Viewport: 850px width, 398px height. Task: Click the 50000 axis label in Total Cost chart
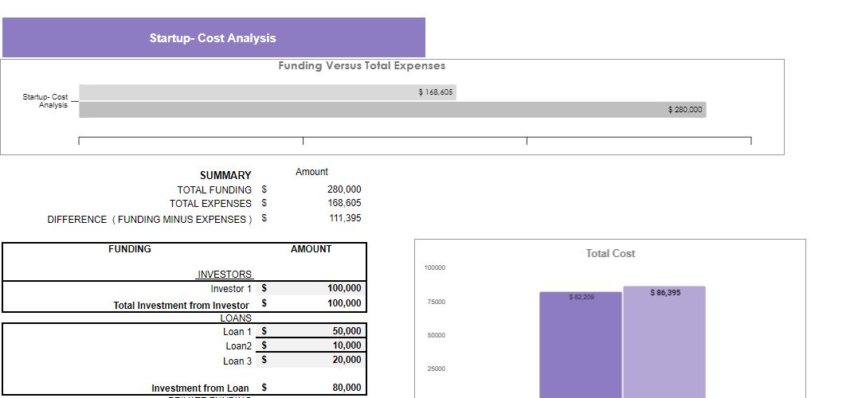(x=436, y=336)
